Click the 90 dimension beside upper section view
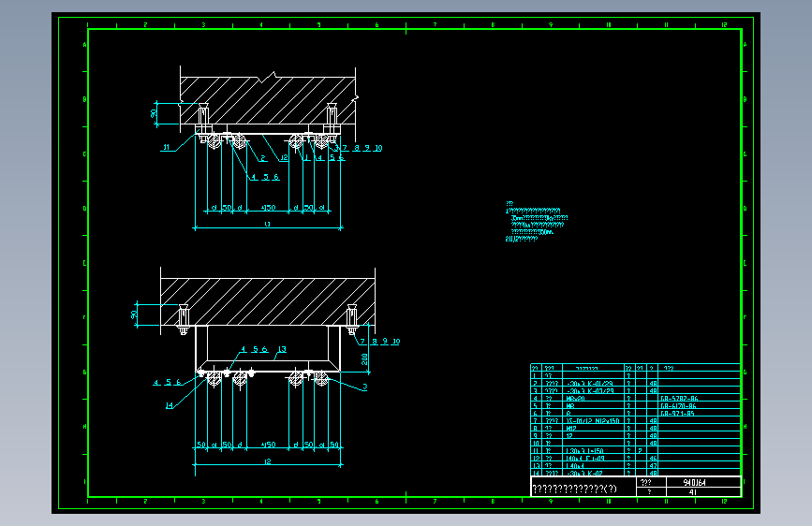 pos(154,113)
